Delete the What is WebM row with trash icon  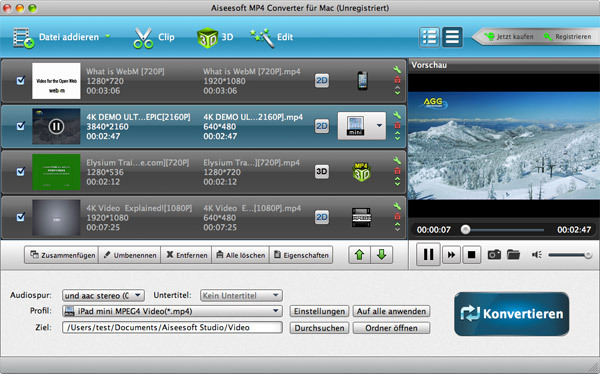click(x=397, y=80)
